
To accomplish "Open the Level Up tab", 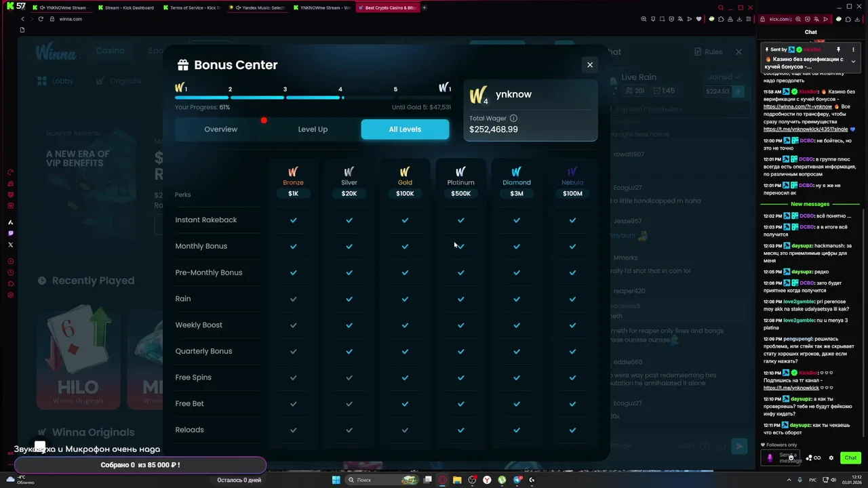I will 313,129.
